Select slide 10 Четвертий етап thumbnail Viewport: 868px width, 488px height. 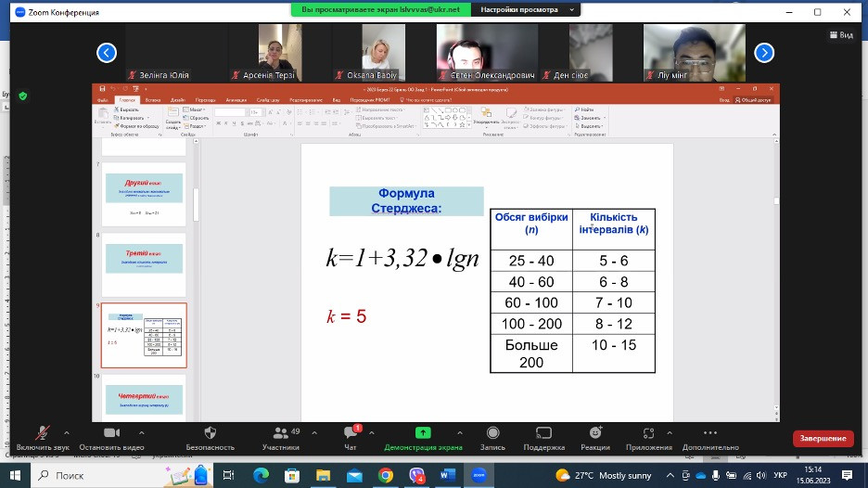(144, 397)
